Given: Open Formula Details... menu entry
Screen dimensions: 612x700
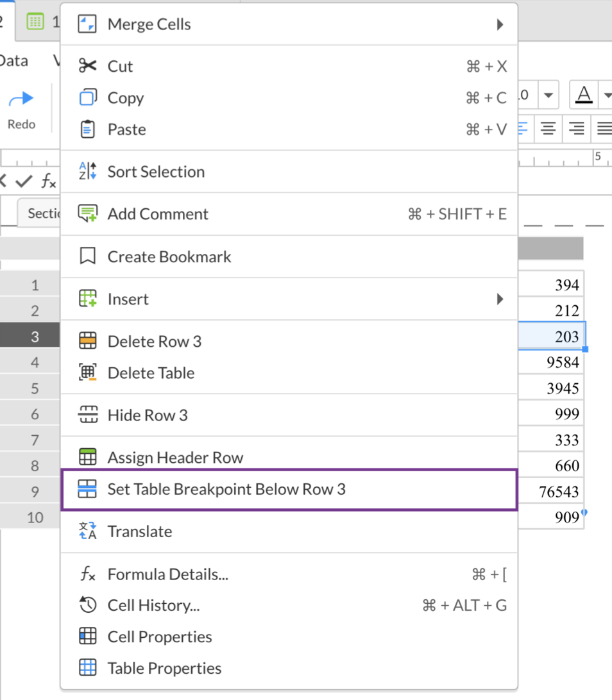Looking at the screenshot, I should click(289, 574).
